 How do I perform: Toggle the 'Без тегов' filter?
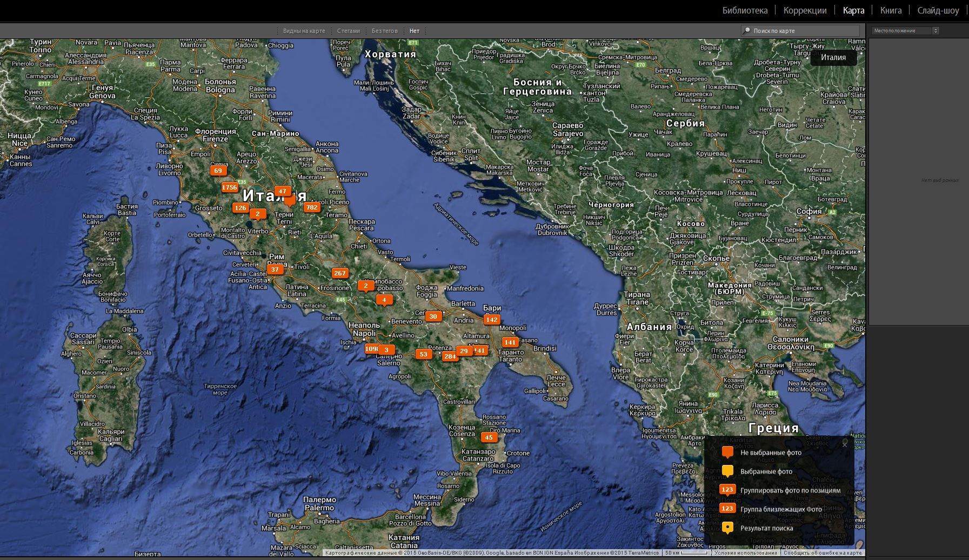click(x=385, y=31)
